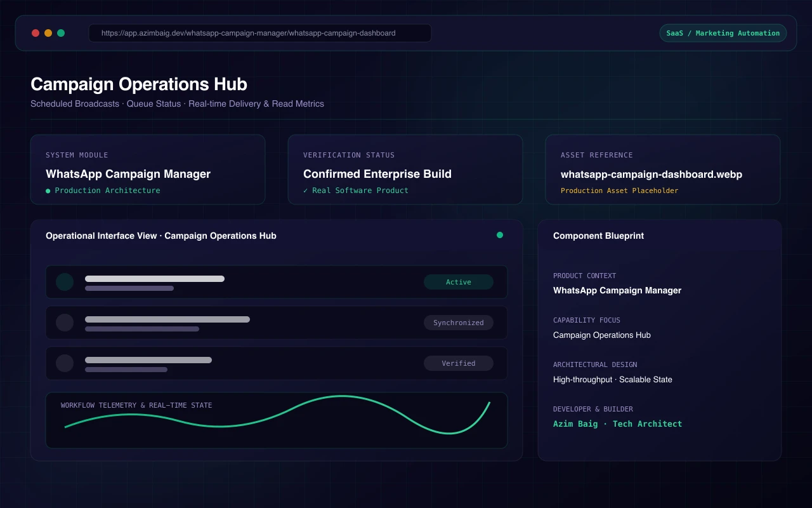Click the green window dot in title bar
812x508 pixels.
tap(61, 33)
